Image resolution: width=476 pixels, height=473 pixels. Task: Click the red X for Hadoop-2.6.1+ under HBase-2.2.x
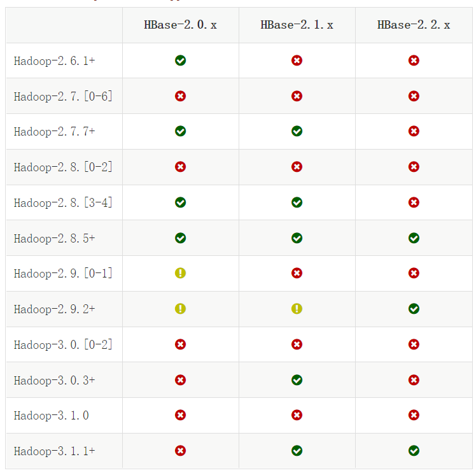(414, 60)
